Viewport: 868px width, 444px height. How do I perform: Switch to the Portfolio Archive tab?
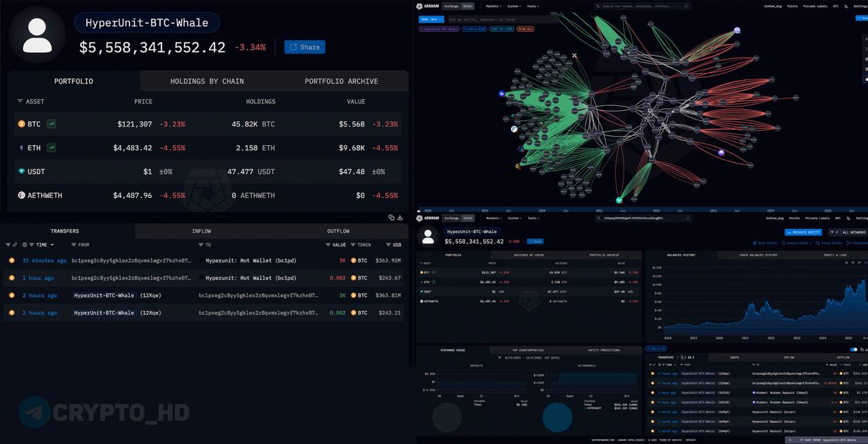(341, 81)
